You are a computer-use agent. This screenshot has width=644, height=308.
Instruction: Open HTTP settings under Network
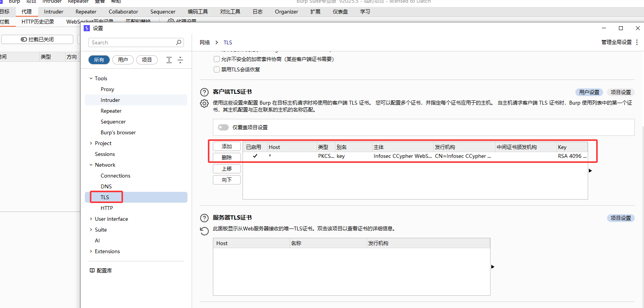tap(107, 208)
